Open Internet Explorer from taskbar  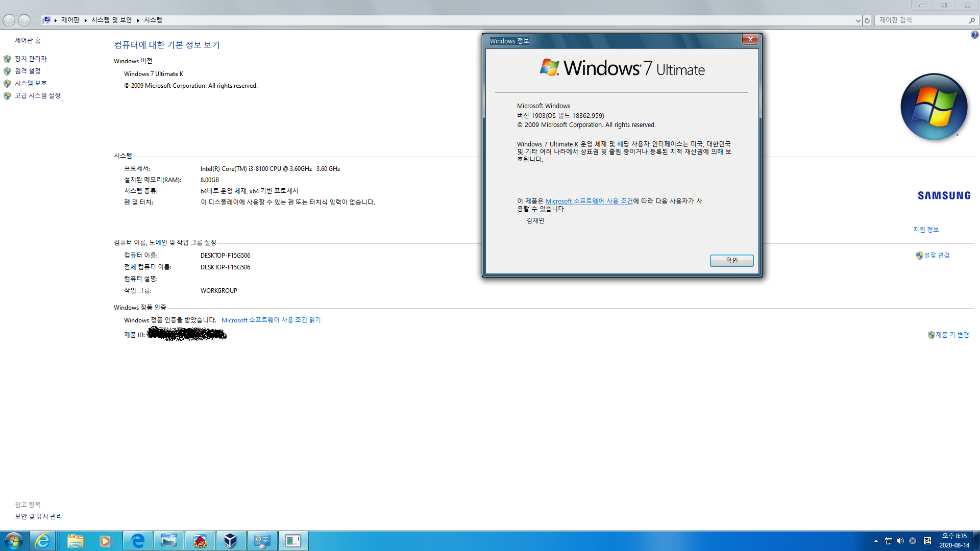[43, 541]
